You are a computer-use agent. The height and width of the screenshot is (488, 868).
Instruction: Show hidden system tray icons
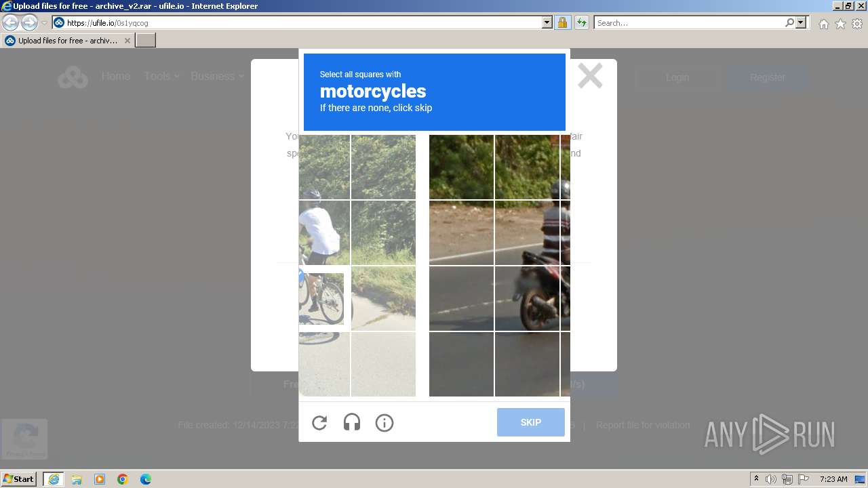tap(756, 479)
